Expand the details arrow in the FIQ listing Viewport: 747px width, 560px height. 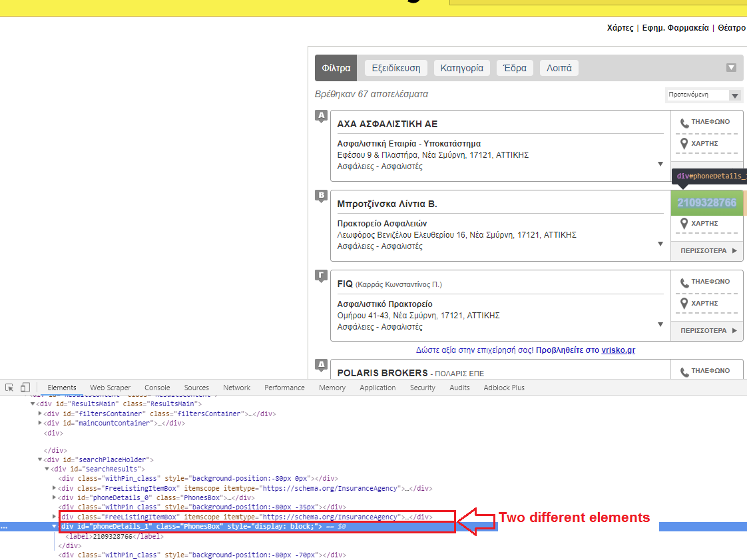tap(660, 324)
